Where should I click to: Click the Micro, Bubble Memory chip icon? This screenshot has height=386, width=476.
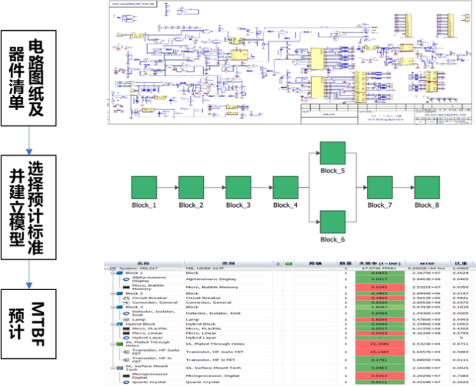tap(126, 287)
